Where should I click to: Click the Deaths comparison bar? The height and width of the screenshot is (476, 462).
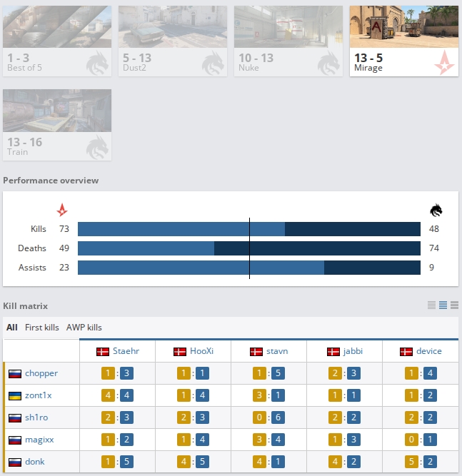coord(249,248)
